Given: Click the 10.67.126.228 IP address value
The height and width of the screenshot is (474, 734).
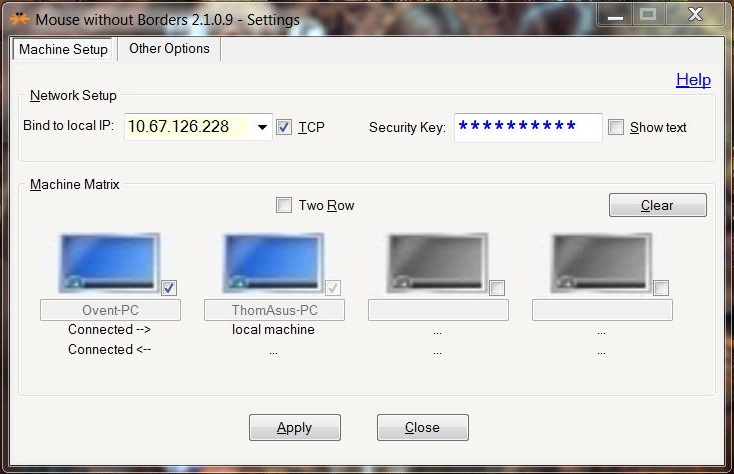Looking at the screenshot, I should [178, 126].
